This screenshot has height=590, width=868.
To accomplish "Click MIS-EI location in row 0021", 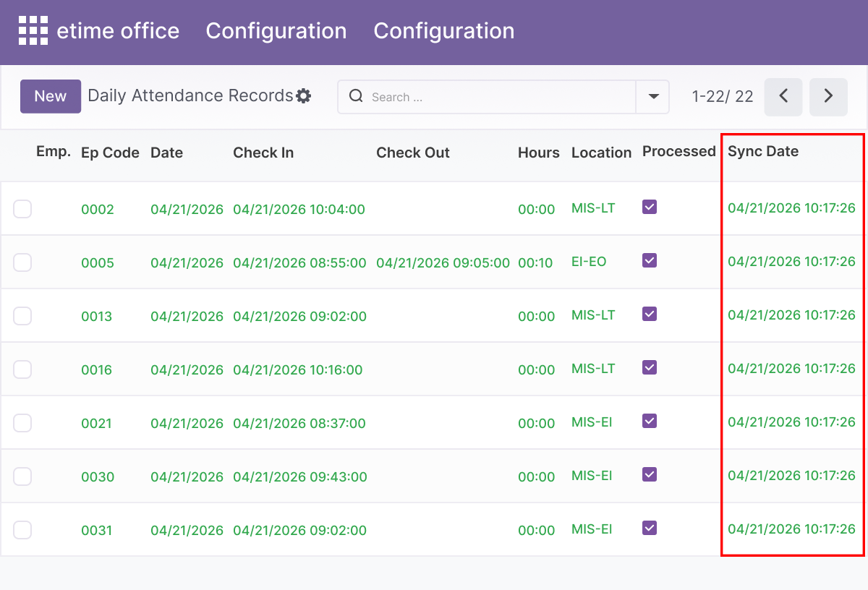I will point(592,422).
